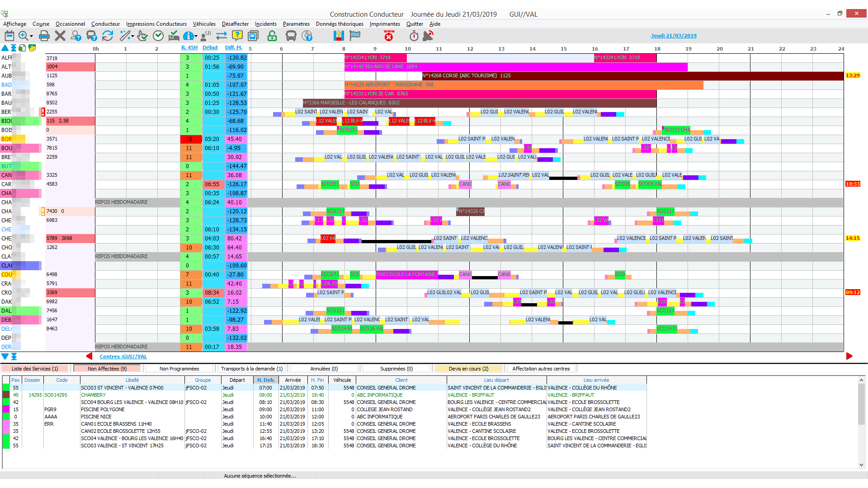Viewport: 868px width, 488px height.
Task: Click the Centres :GUI//VAL link
Action: click(123, 357)
